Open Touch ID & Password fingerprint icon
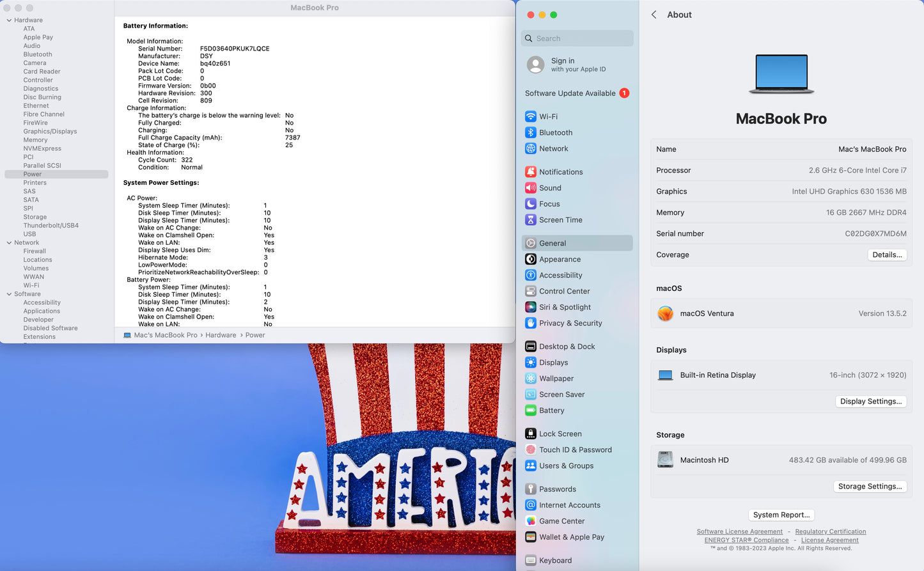The image size is (924, 571). coord(530,450)
